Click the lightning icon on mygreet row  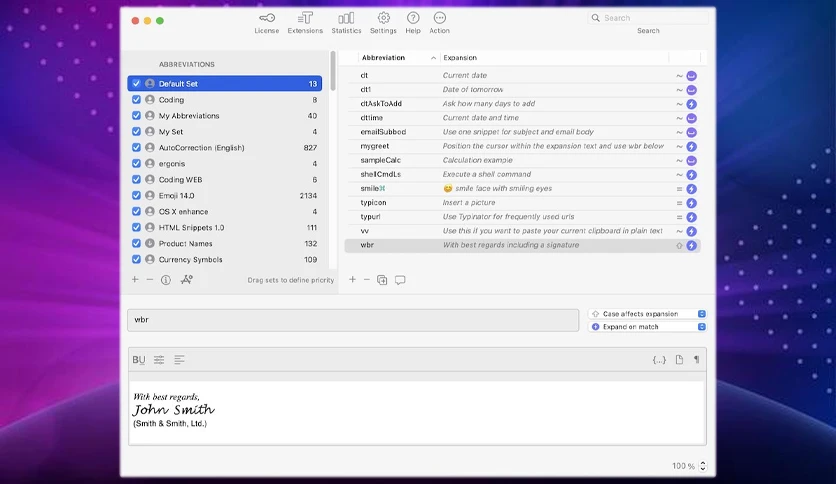[692, 147]
